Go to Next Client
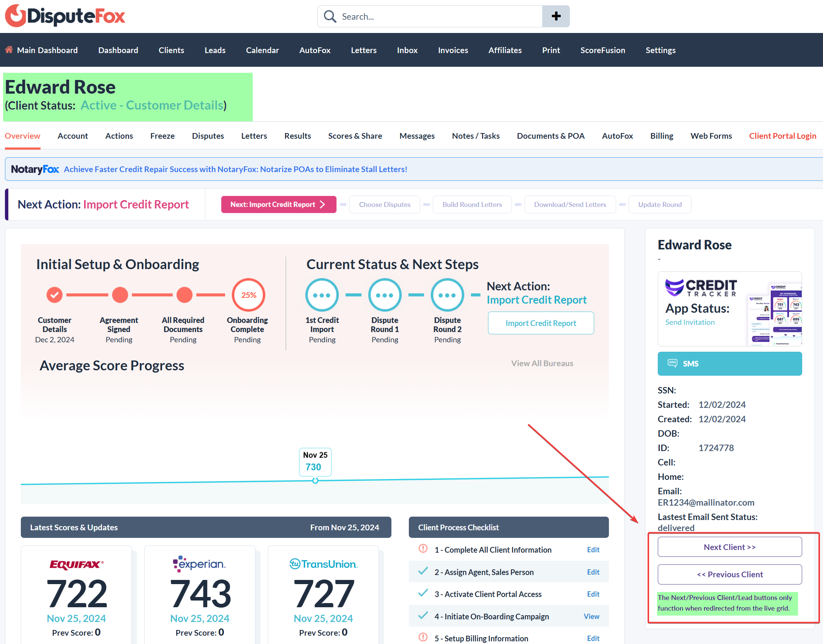823x644 pixels. point(729,547)
